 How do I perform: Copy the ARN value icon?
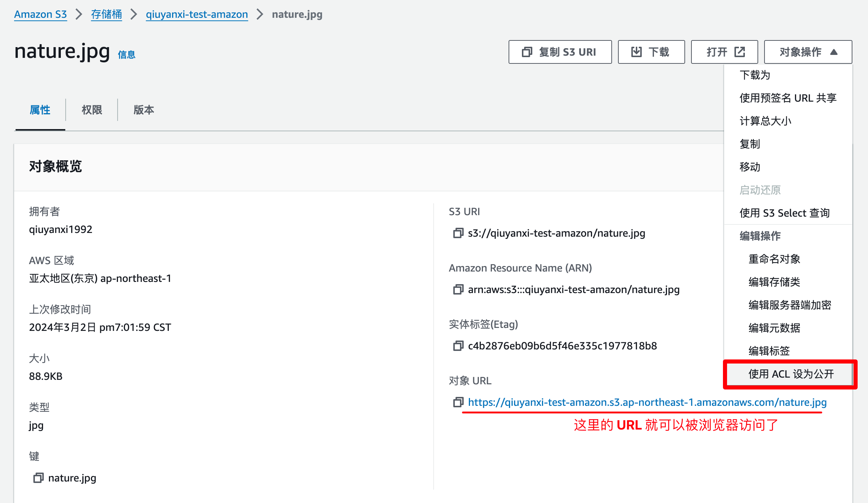pos(458,289)
